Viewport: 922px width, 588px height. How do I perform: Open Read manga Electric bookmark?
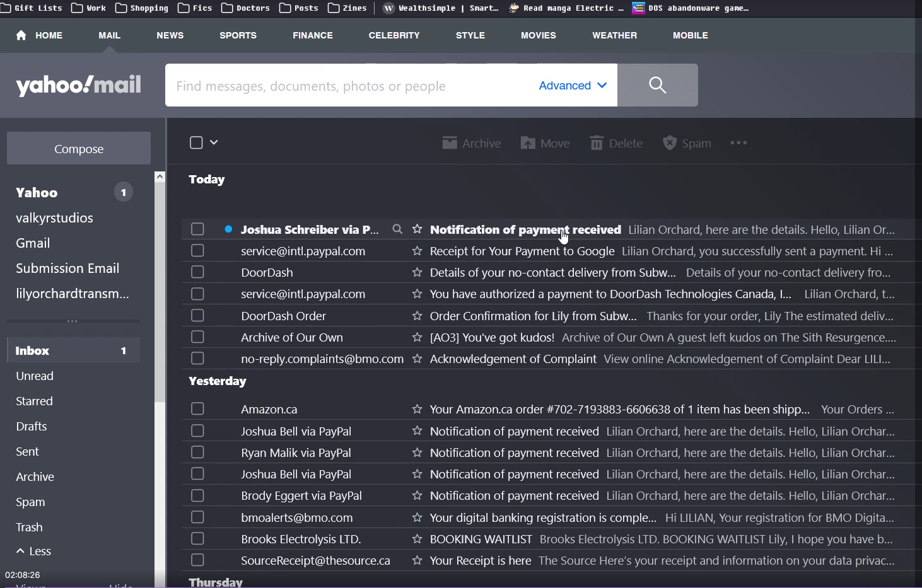tap(566, 8)
